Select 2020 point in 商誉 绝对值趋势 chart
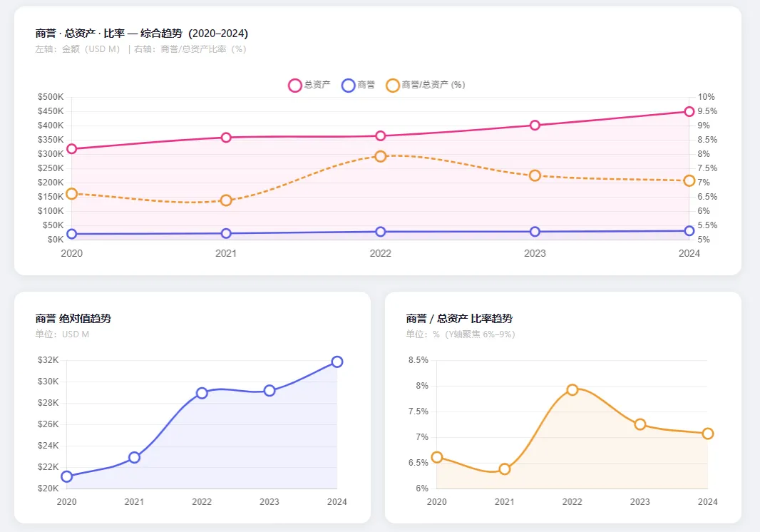Viewport: 760px width, 532px height. [x=67, y=476]
